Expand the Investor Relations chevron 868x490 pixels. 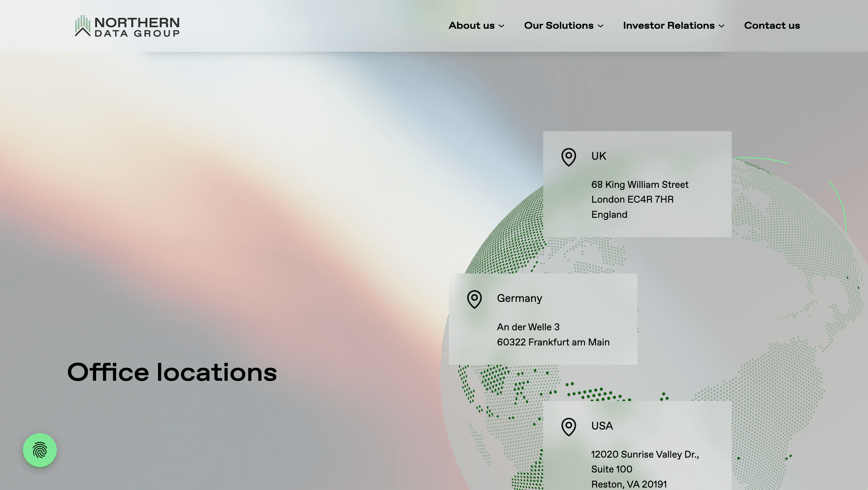(721, 26)
